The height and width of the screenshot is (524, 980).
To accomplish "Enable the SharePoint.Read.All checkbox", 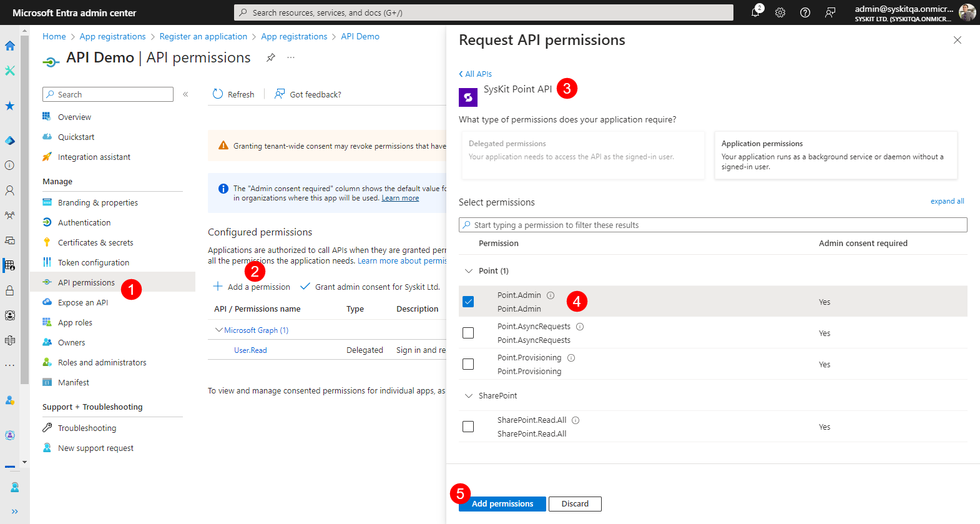I will 468,427.
